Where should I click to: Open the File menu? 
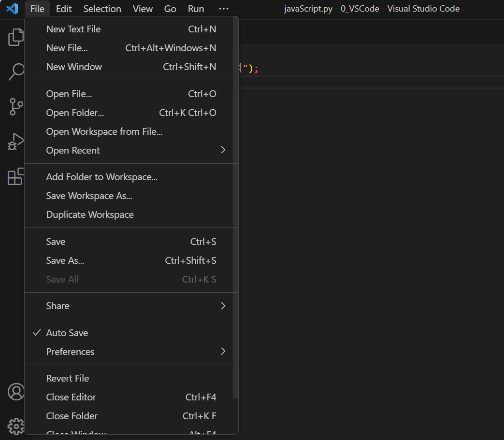point(37,9)
